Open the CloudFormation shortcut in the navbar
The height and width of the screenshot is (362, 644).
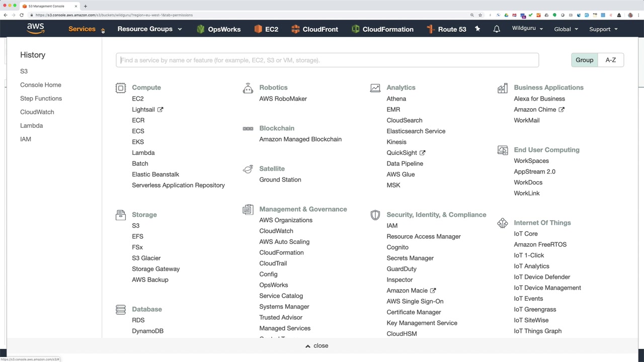tap(382, 29)
